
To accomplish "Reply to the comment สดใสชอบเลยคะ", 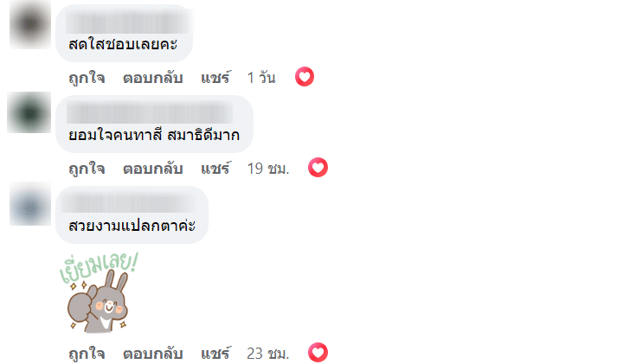I will pyautogui.click(x=152, y=78).
